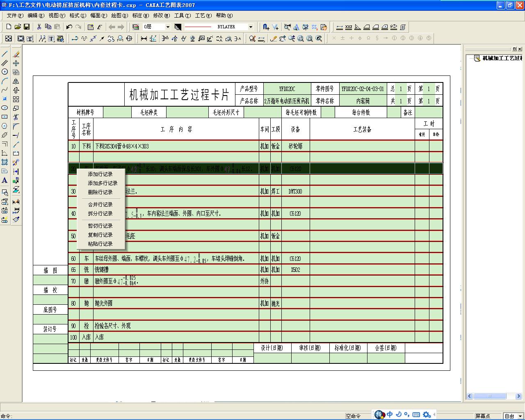
Task: Open the 标注 menu
Action: [140, 16]
